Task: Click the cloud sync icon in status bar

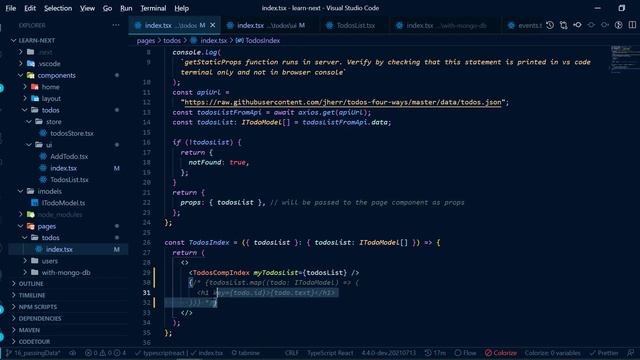Action: tap(73, 353)
